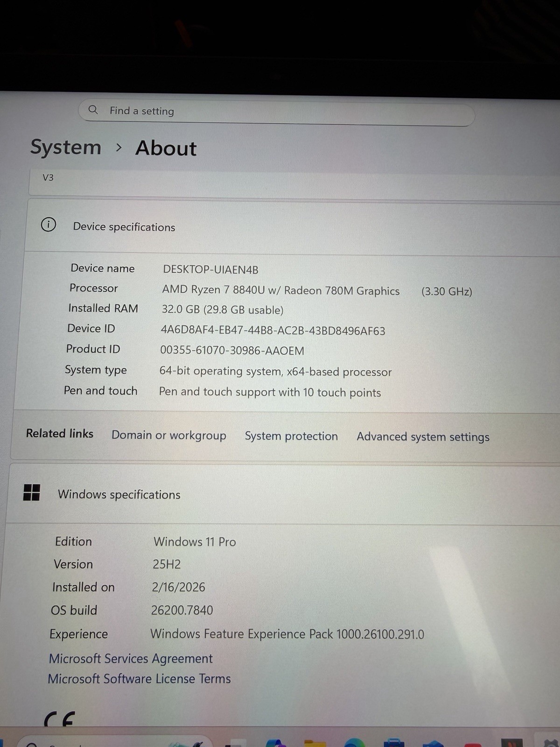Click the V3 model text

click(x=48, y=177)
